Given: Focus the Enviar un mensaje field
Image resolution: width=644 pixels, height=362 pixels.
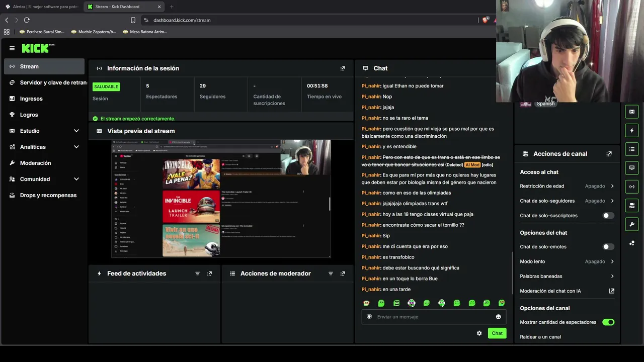Looking at the screenshot, I should pos(434,317).
